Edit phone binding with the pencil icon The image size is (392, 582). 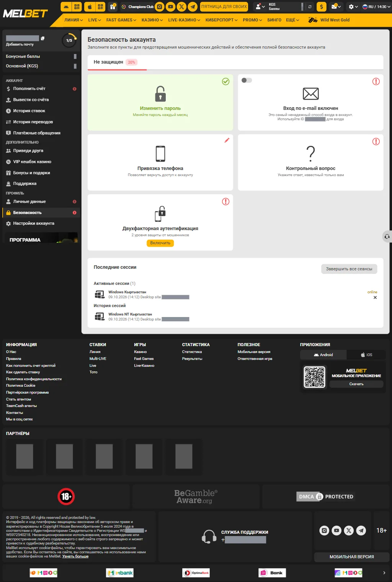point(227,140)
